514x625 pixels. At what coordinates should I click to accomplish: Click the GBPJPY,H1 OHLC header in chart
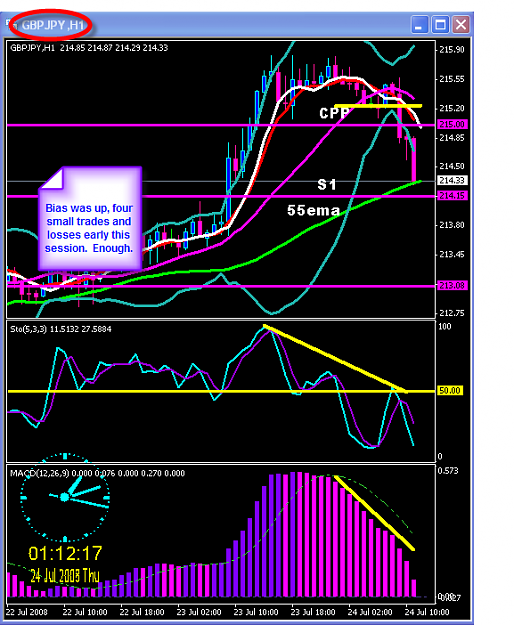click(x=89, y=48)
